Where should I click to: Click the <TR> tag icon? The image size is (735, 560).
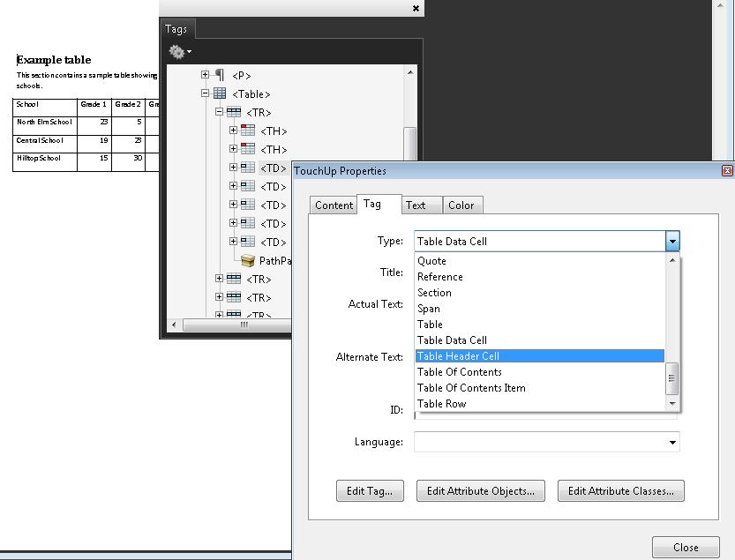tap(234, 112)
